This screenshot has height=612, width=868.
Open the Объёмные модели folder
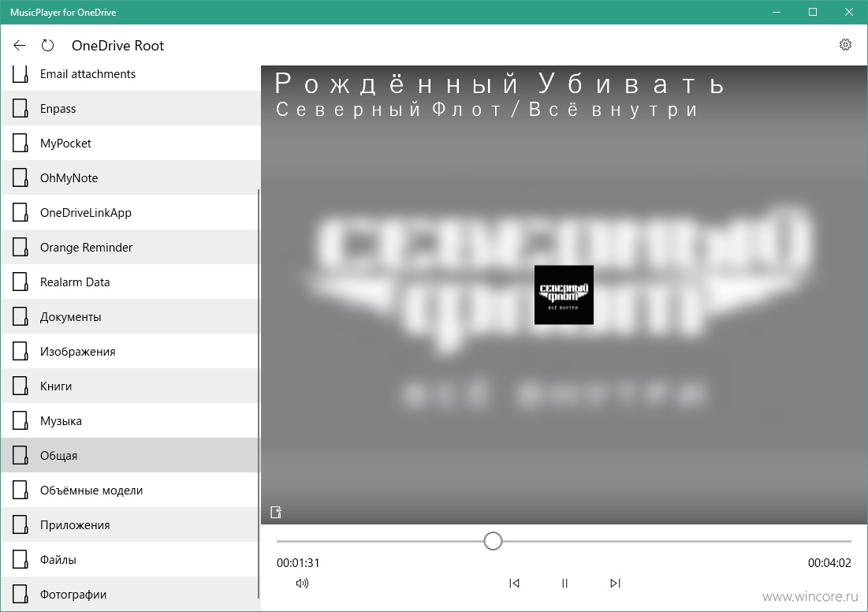[x=130, y=491]
